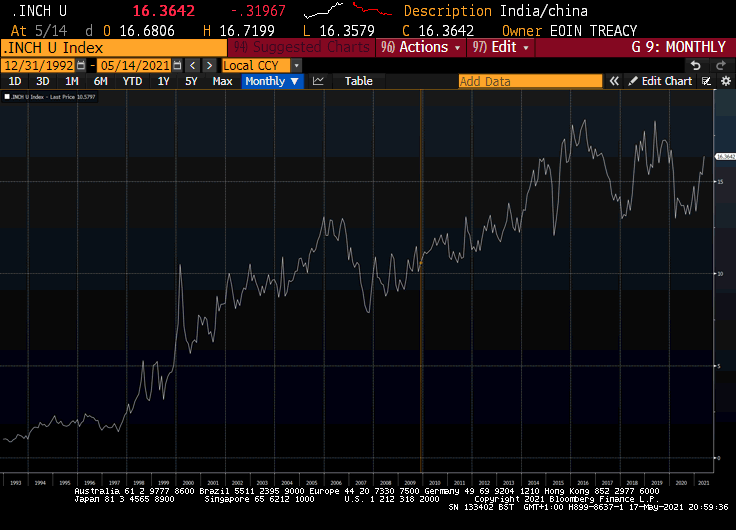Select the YTD time range

(132, 81)
